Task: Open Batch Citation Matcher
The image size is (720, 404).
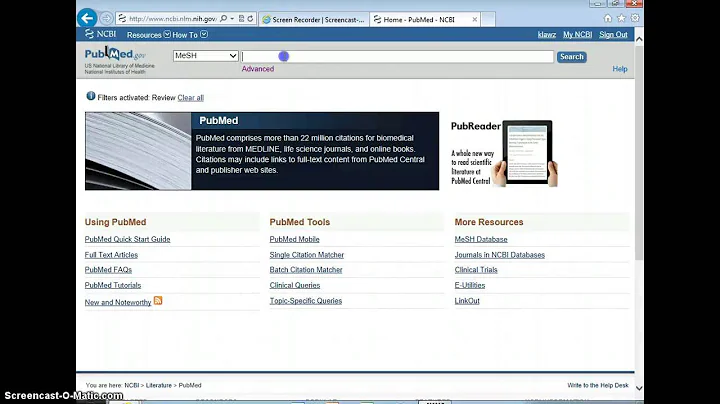Action: tap(306, 270)
